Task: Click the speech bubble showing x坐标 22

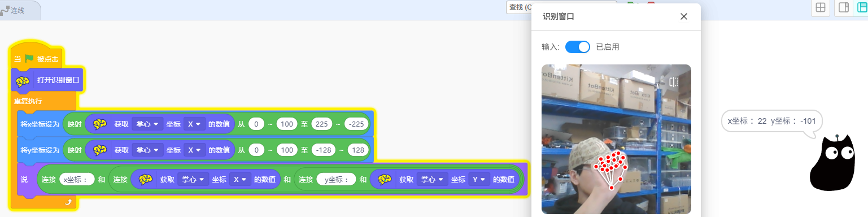Action: click(x=772, y=121)
